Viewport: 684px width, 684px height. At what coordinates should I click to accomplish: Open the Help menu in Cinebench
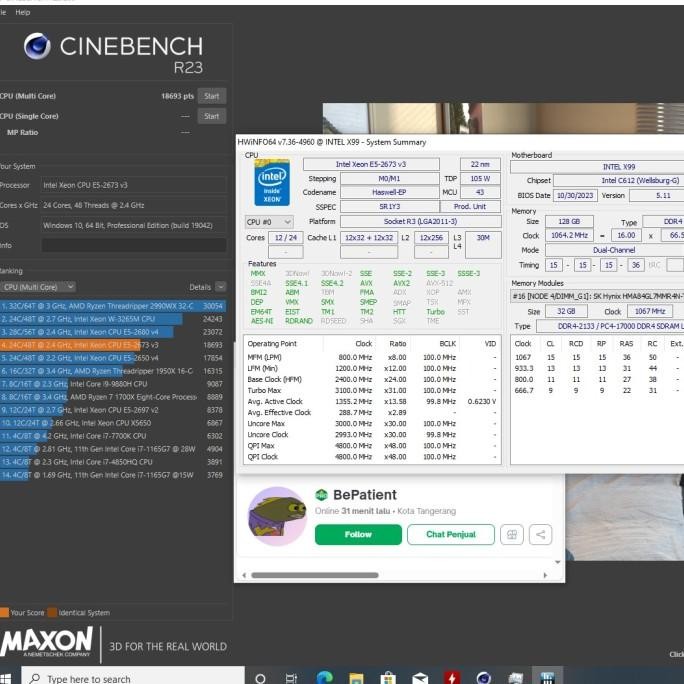tap(23, 12)
